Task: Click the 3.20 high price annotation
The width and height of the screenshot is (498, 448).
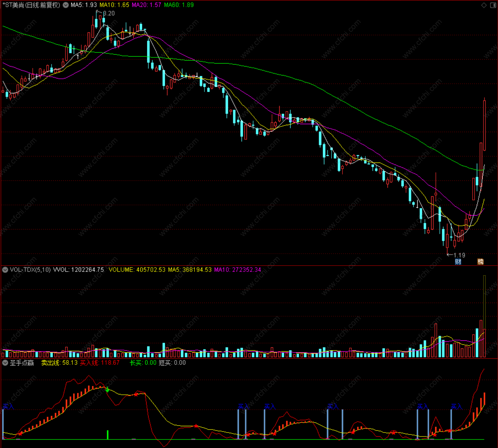Action: 109,13
